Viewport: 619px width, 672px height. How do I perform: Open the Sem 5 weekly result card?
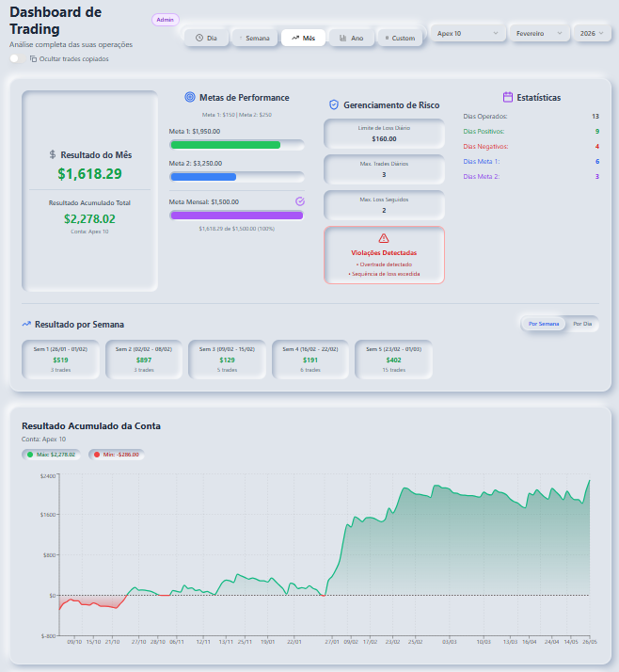[x=393, y=360]
